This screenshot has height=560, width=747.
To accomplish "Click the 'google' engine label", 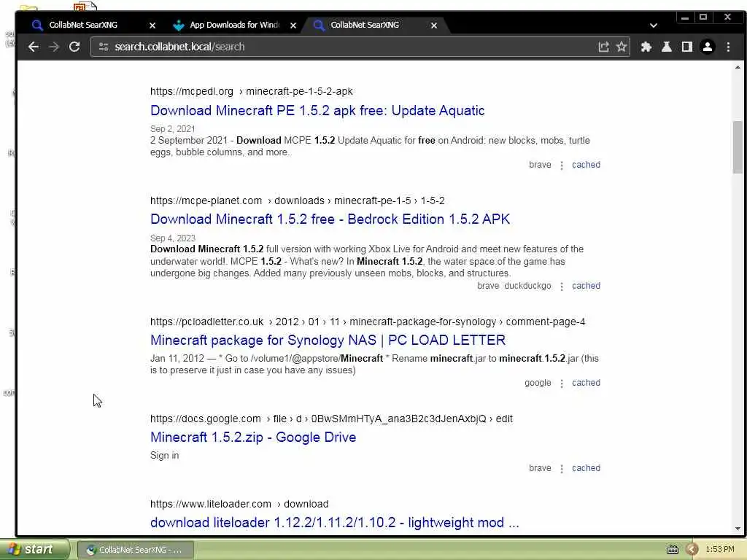I will click(x=538, y=383).
